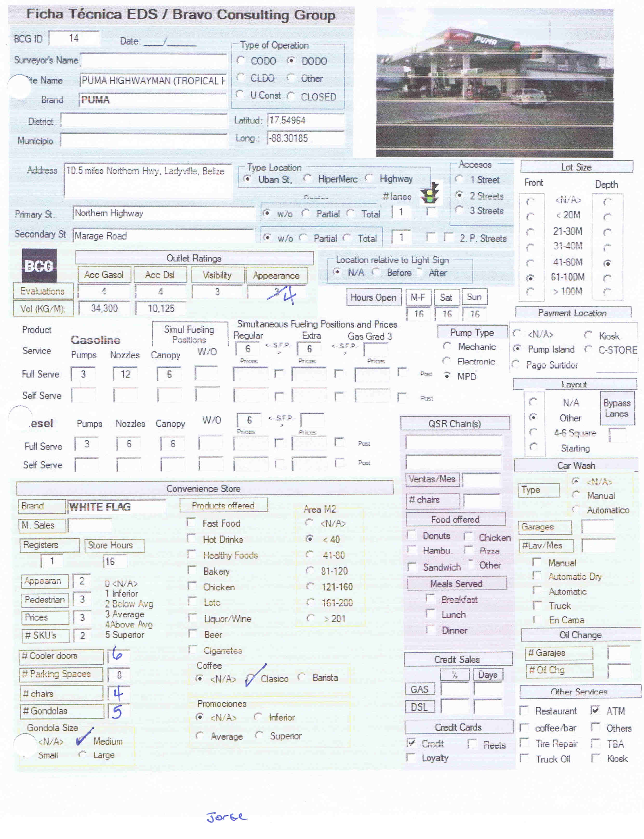This screenshot has height=839, width=644.
Task: Select the CODO operation type
Action: click(x=241, y=61)
